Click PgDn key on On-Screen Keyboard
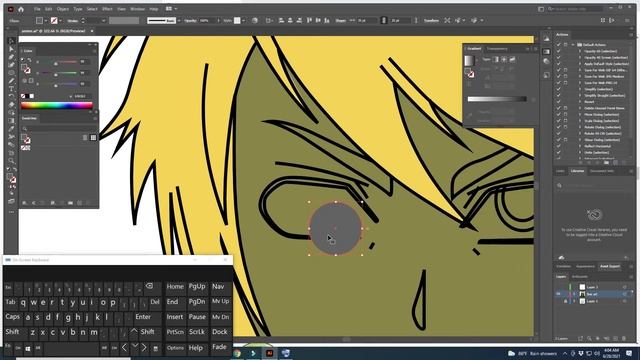640x360 pixels. (x=197, y=302)
